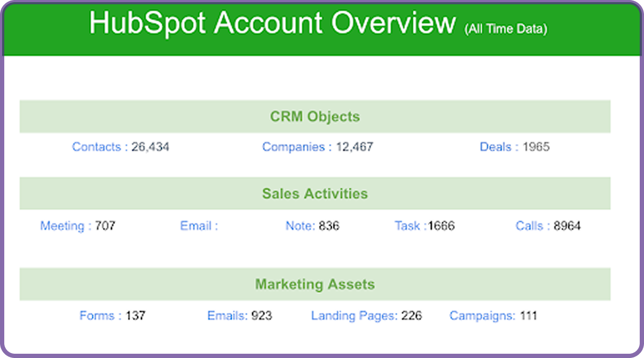Viewport: 644px width, 358px height.
Task: Select the Sales Activities section header
Action: [315, 193]
